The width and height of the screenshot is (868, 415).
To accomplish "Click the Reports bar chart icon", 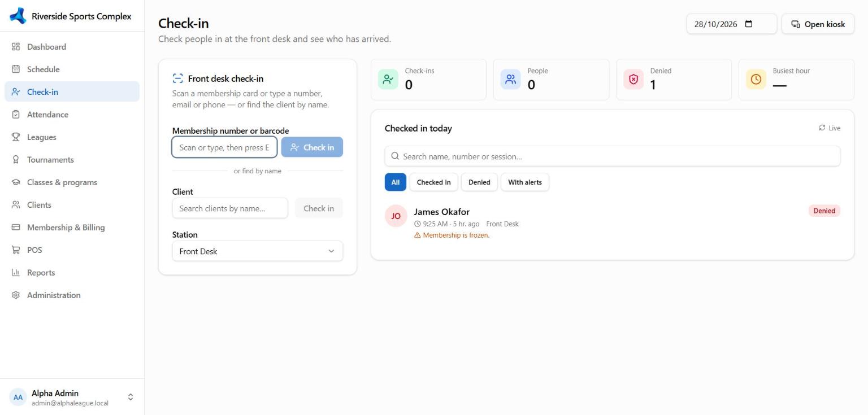I will pyautogui.click(x=16, y=273).
